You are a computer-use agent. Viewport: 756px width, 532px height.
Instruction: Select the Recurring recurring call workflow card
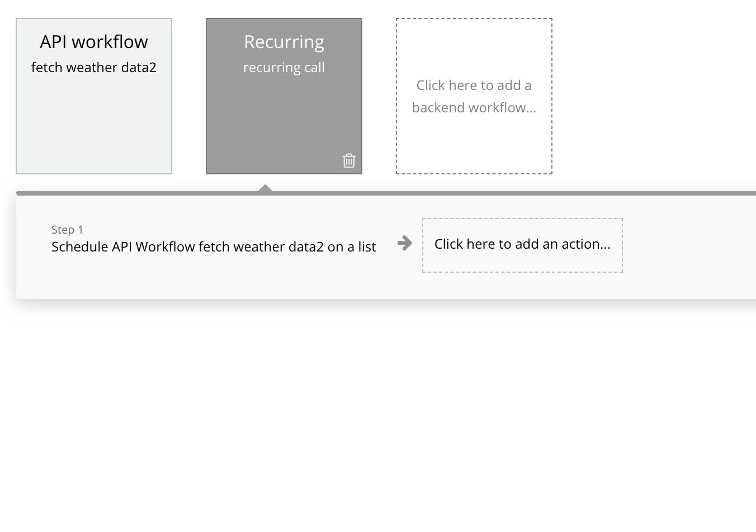click(284, 96)
